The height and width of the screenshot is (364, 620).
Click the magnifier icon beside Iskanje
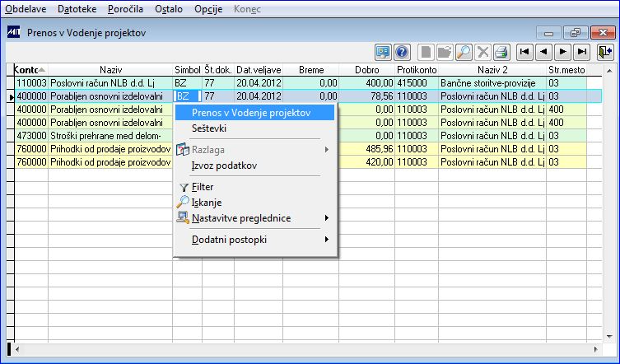tap(182, 203)
